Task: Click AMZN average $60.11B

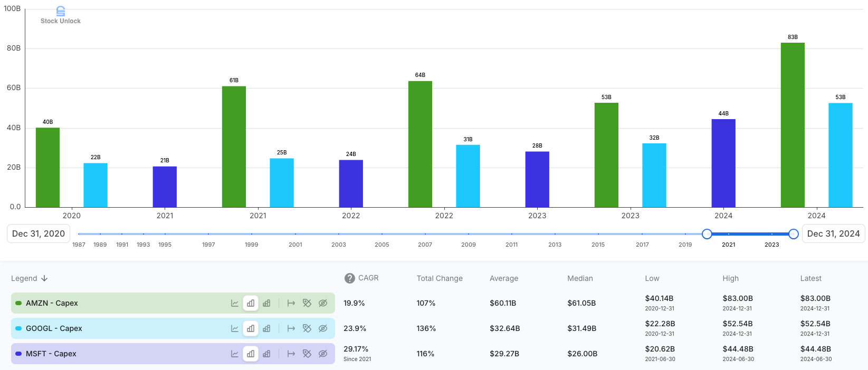Action: [503, 303]
